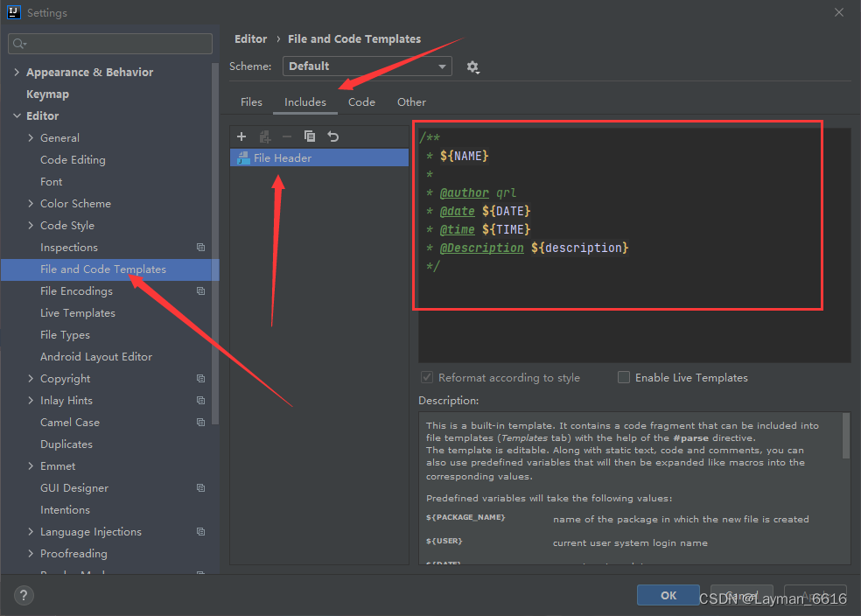
Task: Click the Inlay Hints project-level icon
Action: click(201, 401)
